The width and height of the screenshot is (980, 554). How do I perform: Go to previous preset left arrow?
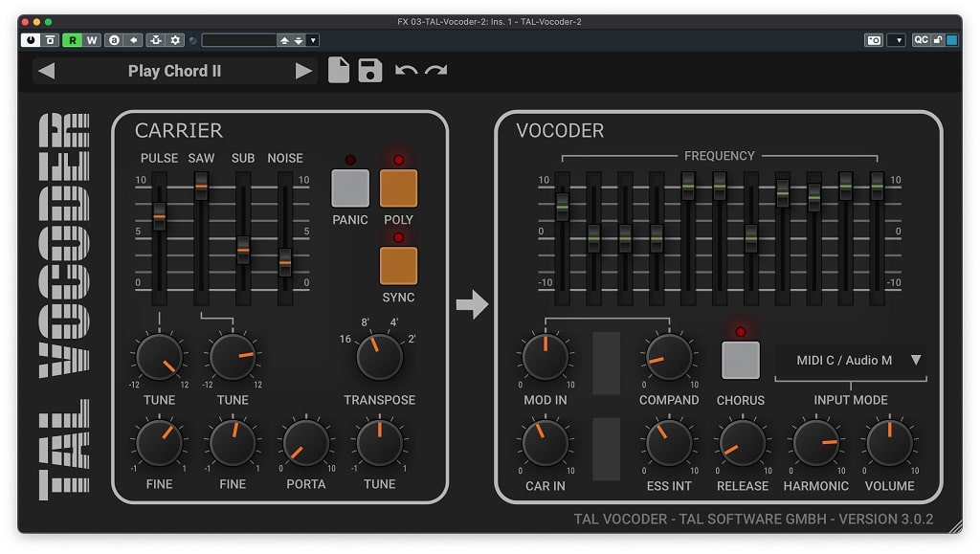[46, 71]
